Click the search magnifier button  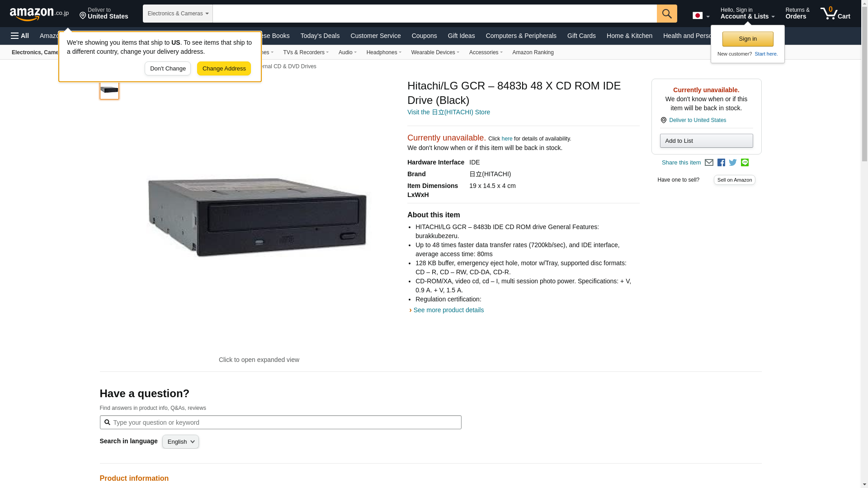(666, 14)
